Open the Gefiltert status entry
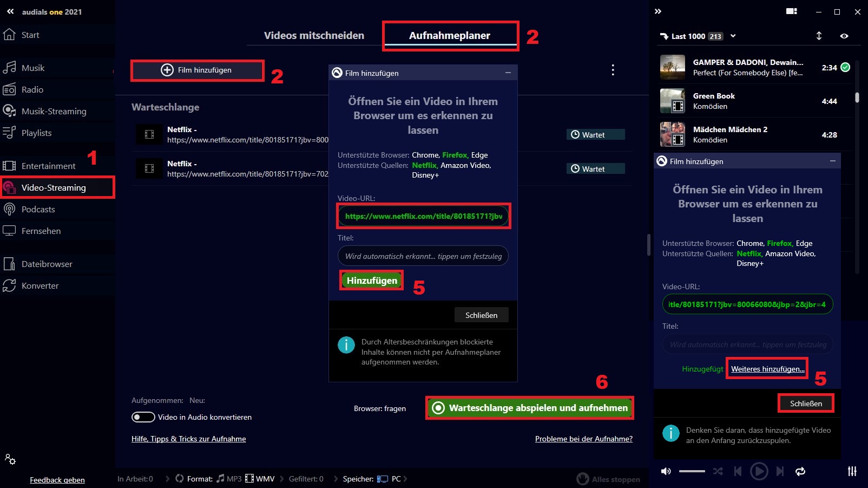Screen dimensions: 868x488 pos(306,479)
